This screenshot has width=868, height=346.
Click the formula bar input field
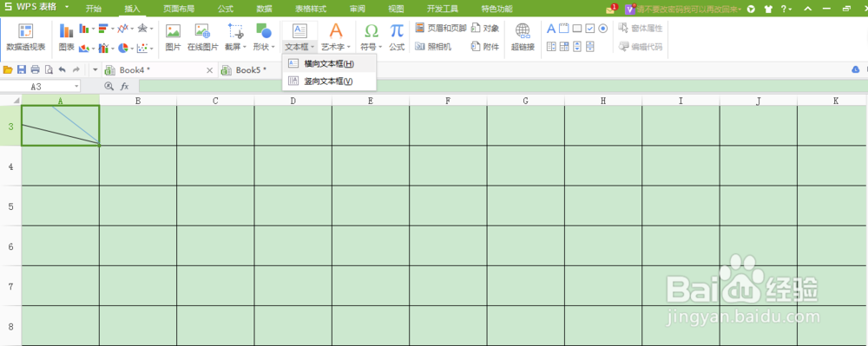[503, 86]
